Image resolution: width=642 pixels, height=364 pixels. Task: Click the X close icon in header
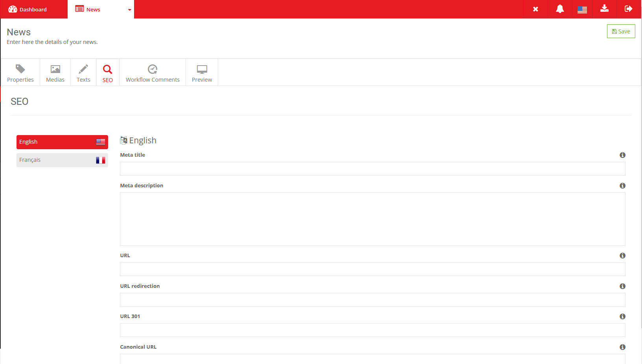click(535, 9)
